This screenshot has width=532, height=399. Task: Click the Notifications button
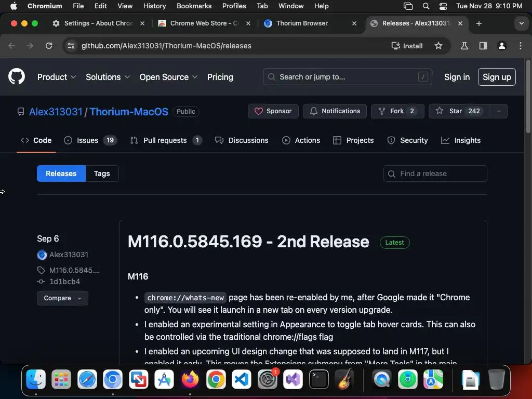click(335, 111)
